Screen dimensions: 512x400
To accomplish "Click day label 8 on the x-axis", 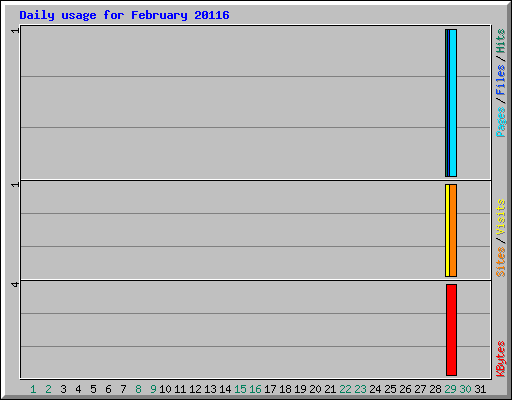I will tap(138, 389).
